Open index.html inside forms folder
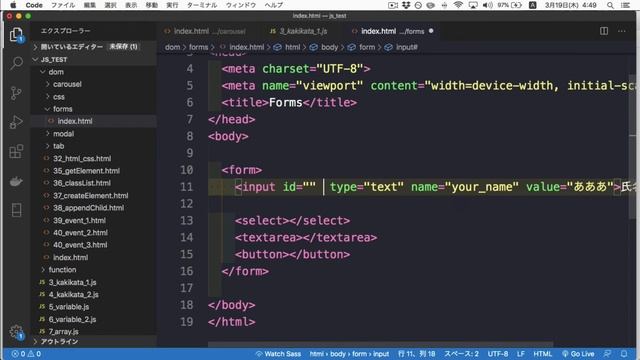The width and height of the screenshot is (640, 360). [x=93, y=121]
